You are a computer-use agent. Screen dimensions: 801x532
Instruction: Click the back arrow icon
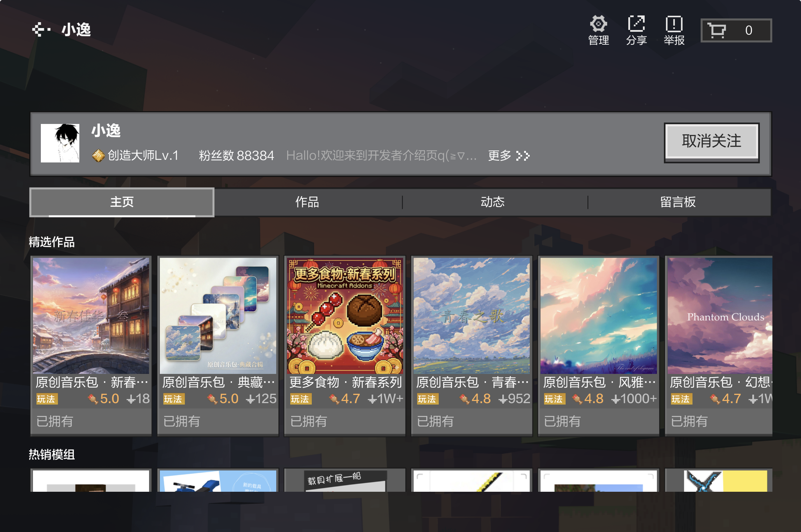pos(41,29)
